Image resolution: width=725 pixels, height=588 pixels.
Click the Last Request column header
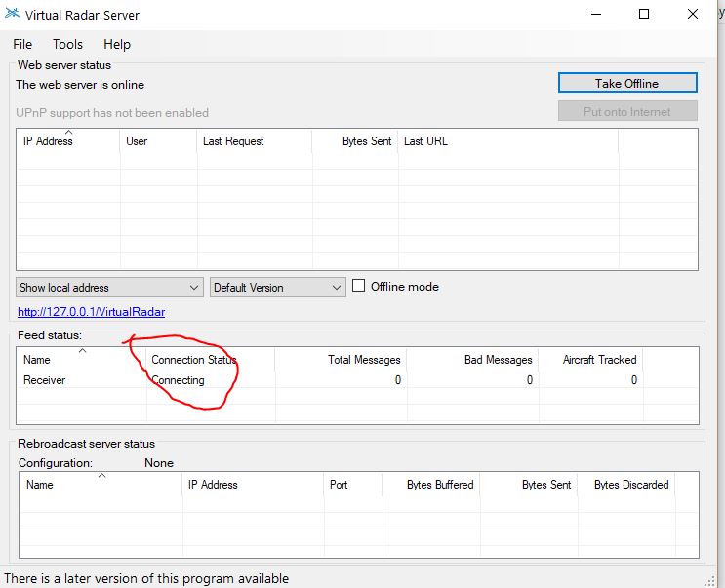[x=255, y=141]
